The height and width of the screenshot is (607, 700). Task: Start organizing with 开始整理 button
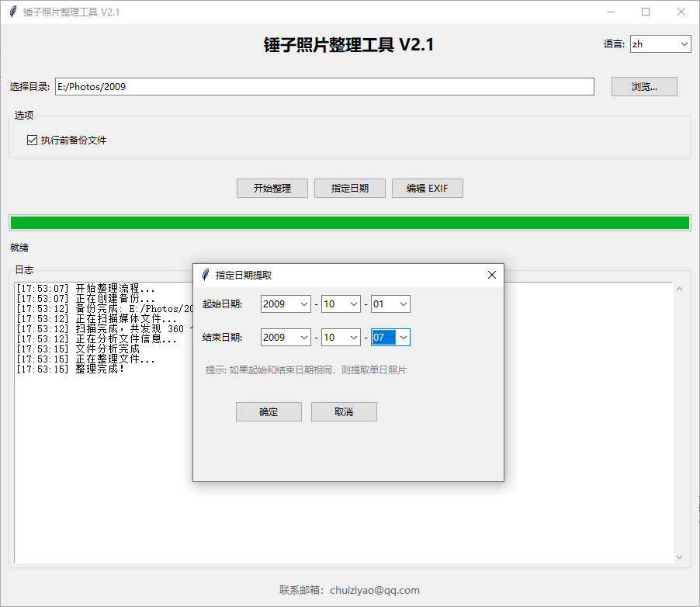tap(272, 188)
